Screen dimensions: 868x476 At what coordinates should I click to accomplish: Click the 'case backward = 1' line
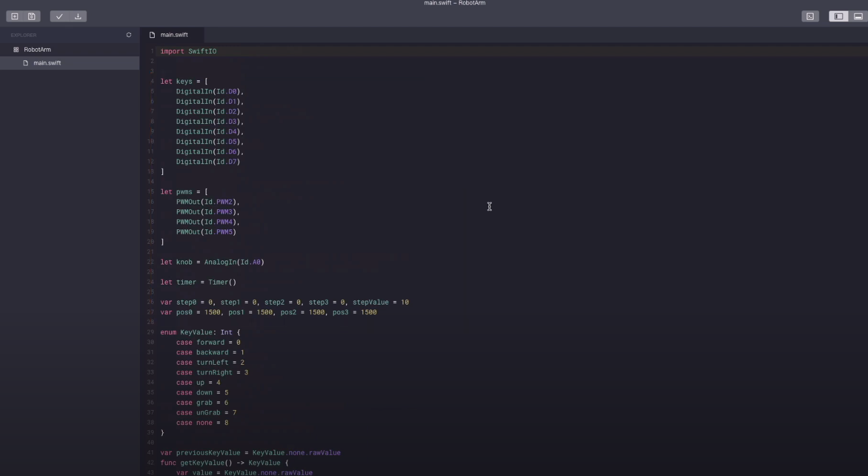[210, 353]
